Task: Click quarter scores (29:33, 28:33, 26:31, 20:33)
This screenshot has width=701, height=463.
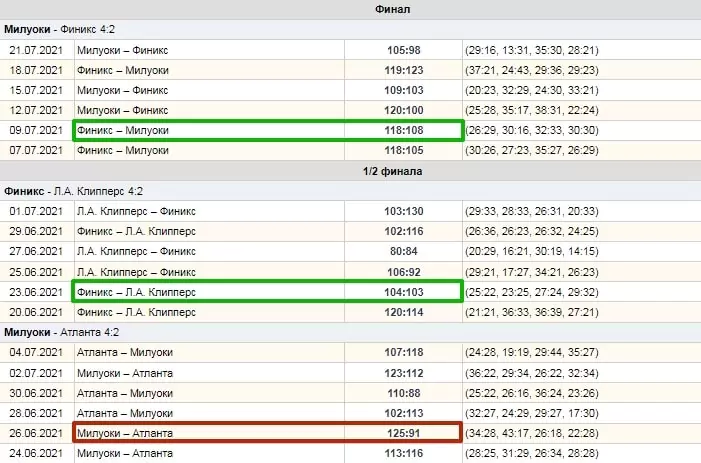Action: pos(532,211)
